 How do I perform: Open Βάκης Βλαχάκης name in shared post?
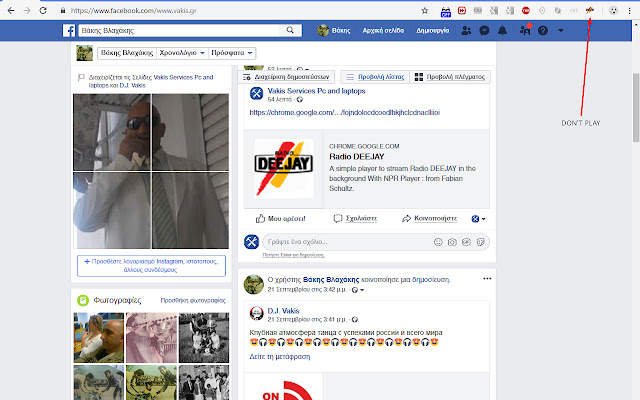[331, 280]
